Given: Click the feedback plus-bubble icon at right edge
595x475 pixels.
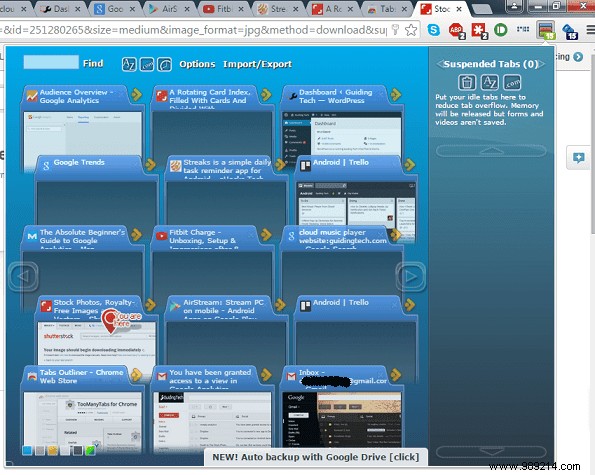Looking at the screenshot, I should coord(579,157).
